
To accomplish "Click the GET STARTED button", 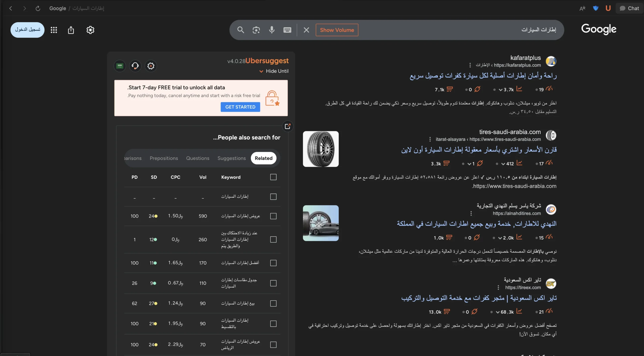I will [x=240, y=107].
